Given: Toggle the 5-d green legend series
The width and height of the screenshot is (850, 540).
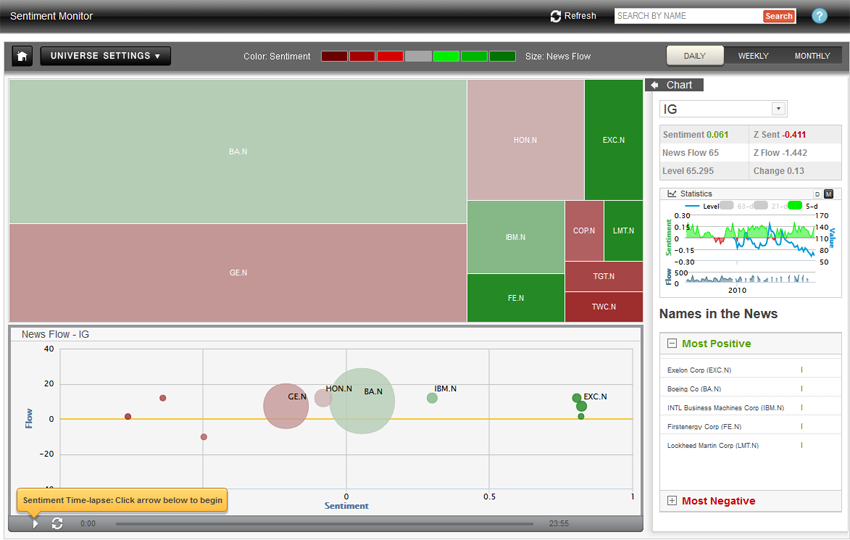Looking at the screenshot, I should (x=803, y=206).
